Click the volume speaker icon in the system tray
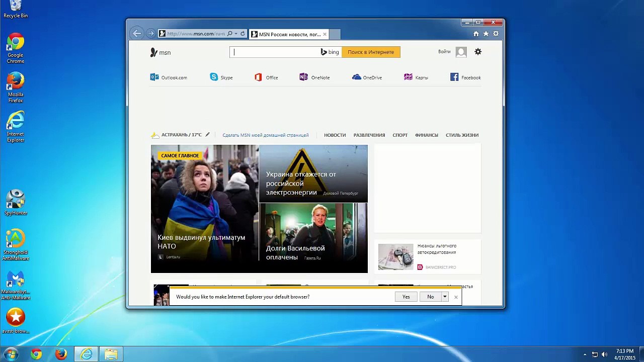The height and width of the screenshot is (362, 644). 605,354
